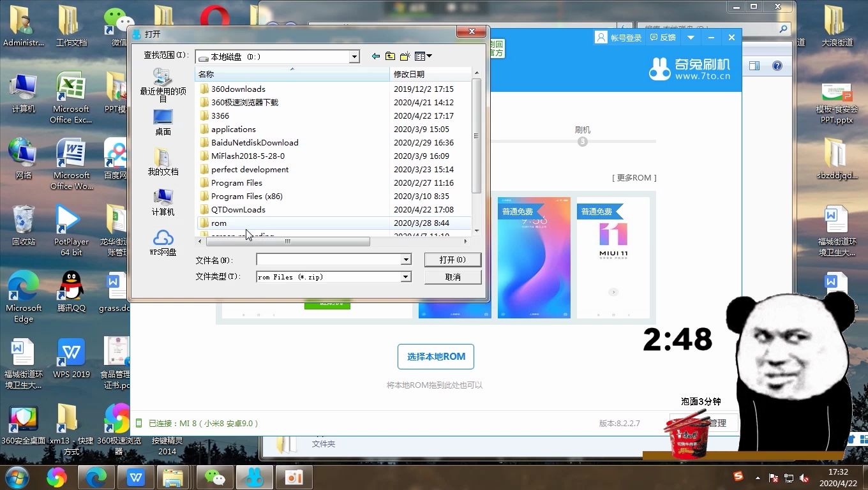The image size is (868, 490).
Task: Open the PotPlayer 64 bit desktop icon
Action: click(71, 230)
